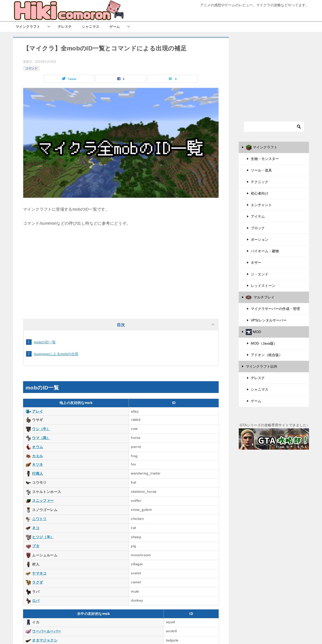322x644 pixels.
Task: Collapse the 目次 table of contents
Action: (213, 325)
